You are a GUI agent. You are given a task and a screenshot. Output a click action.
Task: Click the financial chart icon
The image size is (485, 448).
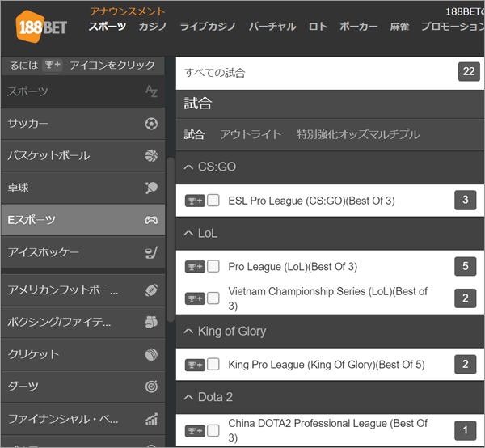coord(151,419)
